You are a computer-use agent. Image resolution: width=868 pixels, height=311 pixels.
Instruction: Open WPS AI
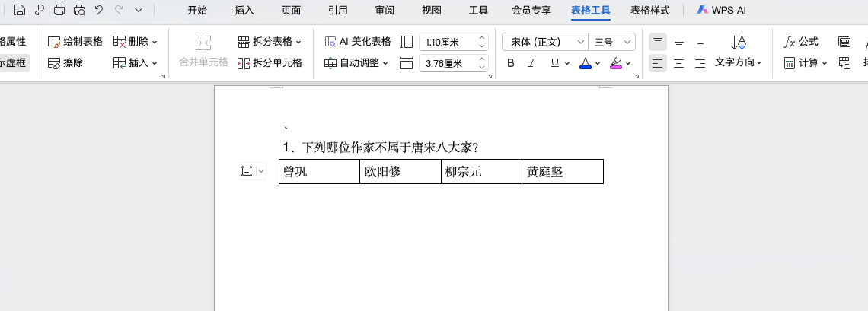pos(720,10)
